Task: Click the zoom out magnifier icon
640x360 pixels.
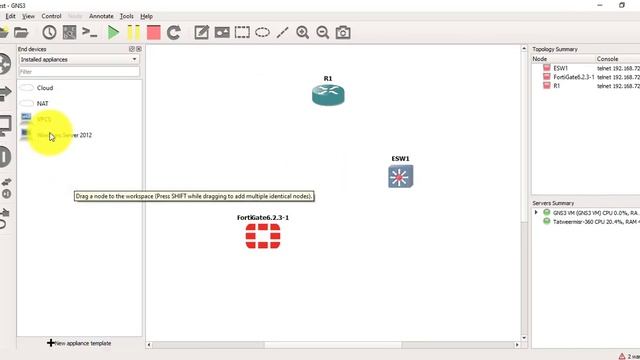Action: (x=322, y=32)
